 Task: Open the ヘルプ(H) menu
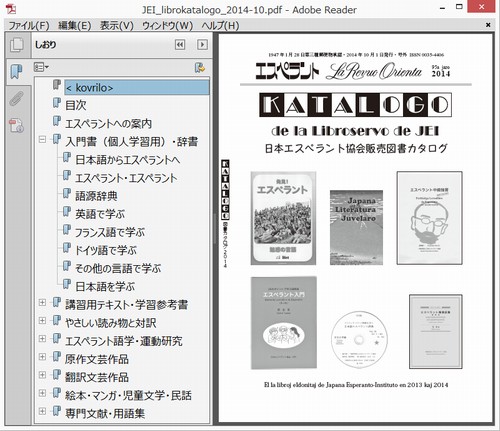(x=220, y=25)
